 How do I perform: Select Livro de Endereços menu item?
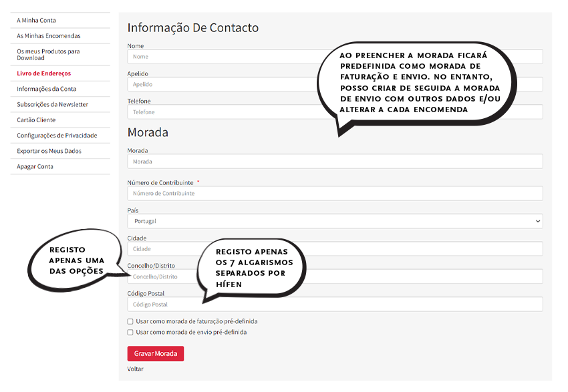coord(43,73)
